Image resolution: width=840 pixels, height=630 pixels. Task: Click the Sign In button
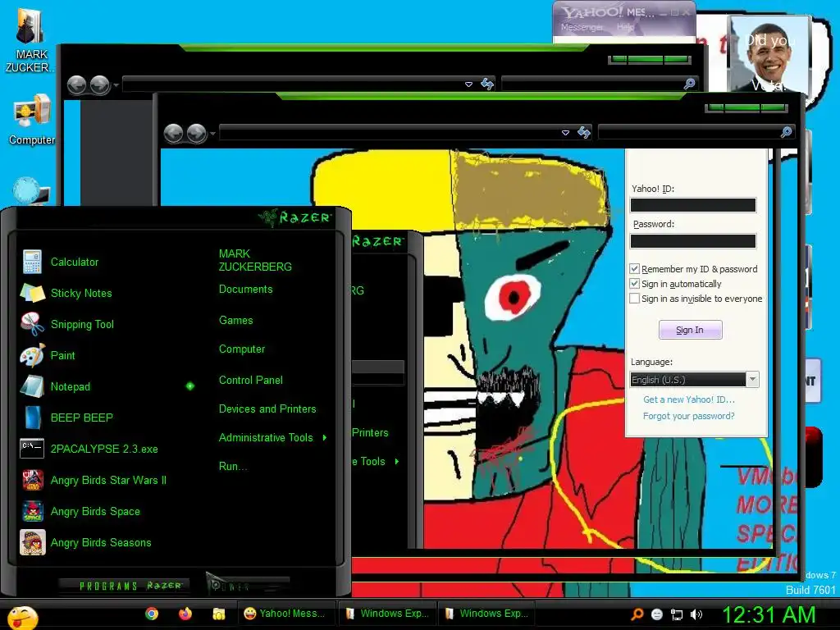(x=690, y=330)
